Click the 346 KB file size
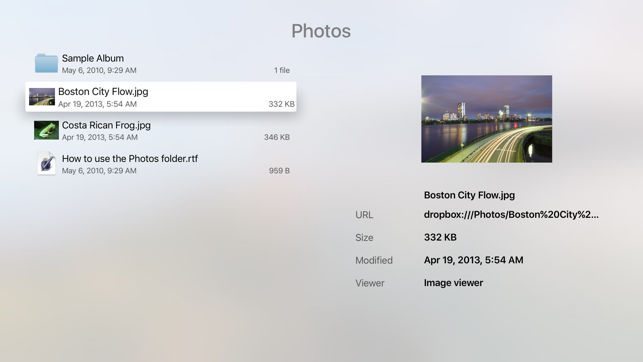Image resolution: width=643 pixels, height=362 pixels. click(277, 137)
